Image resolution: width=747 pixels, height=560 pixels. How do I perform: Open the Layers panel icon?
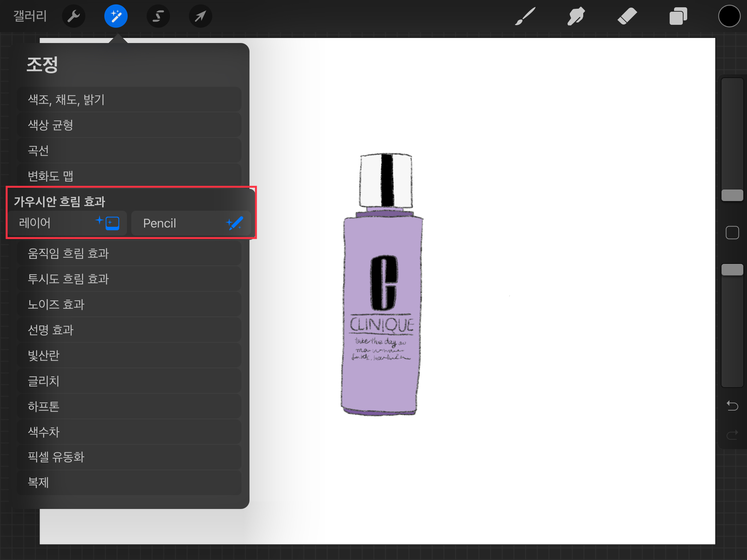coord(678,16)
